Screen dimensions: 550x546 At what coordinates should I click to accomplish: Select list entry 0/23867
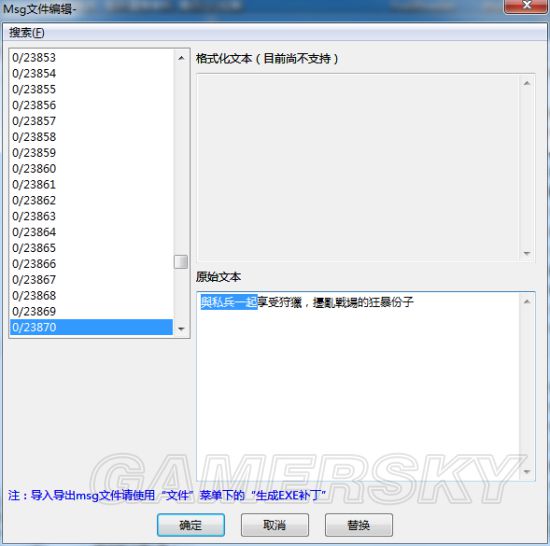[x=92, y=279]
